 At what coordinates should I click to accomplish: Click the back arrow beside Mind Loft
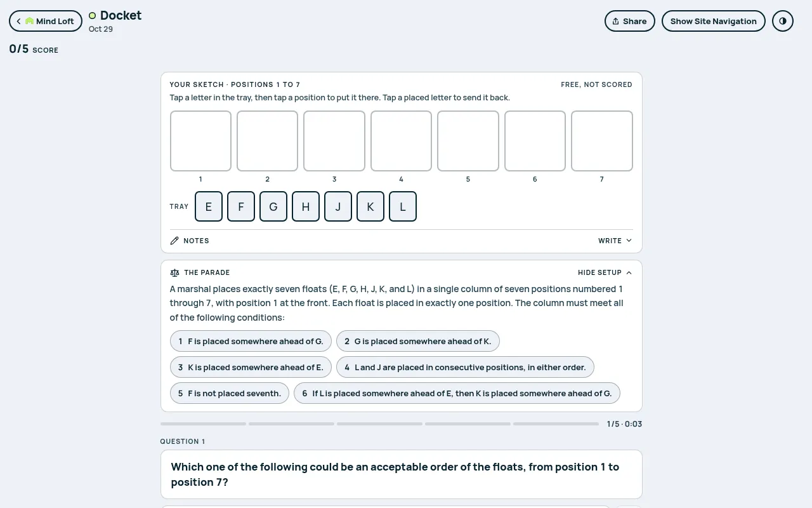18,21
